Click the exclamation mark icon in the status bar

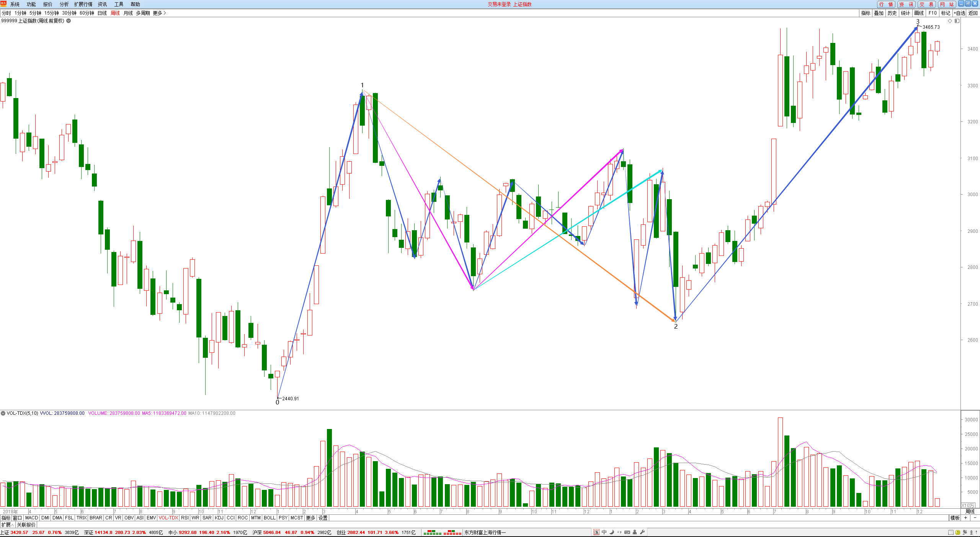pos(977,532)
